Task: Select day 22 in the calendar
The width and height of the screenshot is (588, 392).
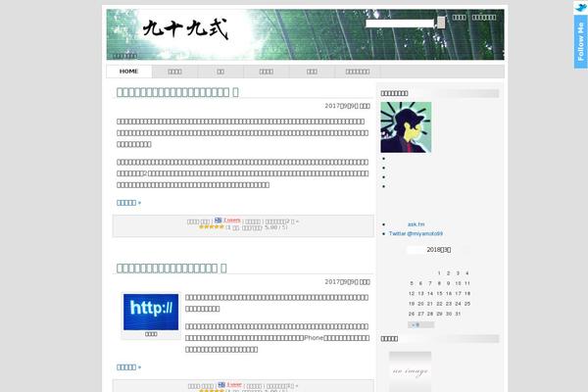Action: point(439,304)
